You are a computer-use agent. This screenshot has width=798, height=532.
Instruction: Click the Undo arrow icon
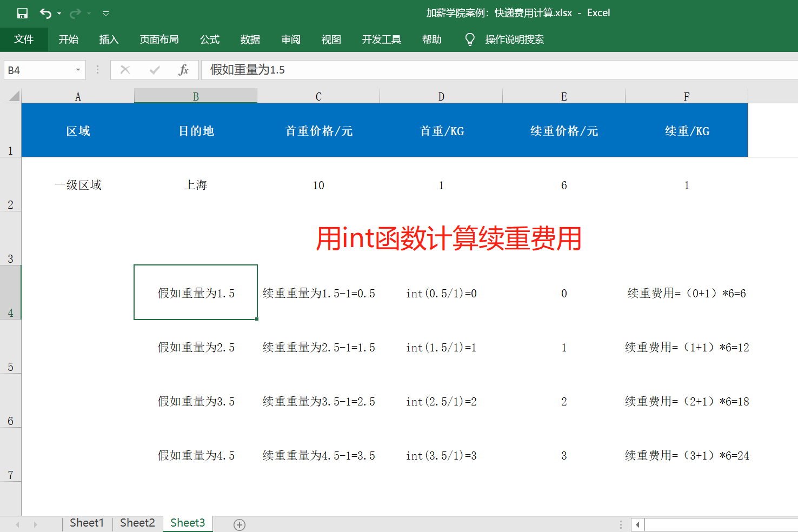pyautogui.click(x=45, y=13)
